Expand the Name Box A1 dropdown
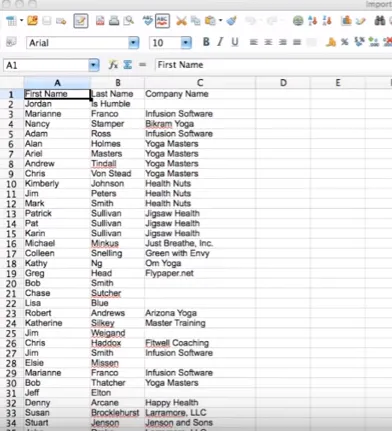392x431 pixels. coord(94,65)
